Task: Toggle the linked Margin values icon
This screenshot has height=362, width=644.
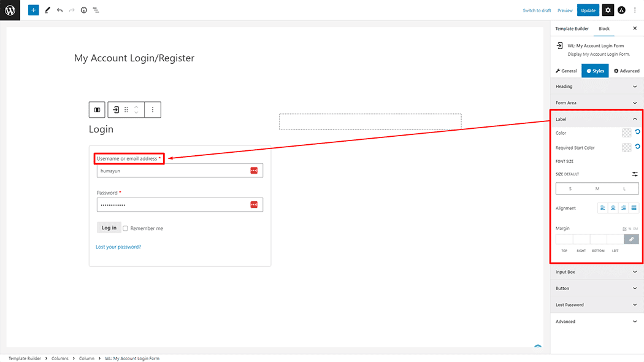Action: (631, 239)
